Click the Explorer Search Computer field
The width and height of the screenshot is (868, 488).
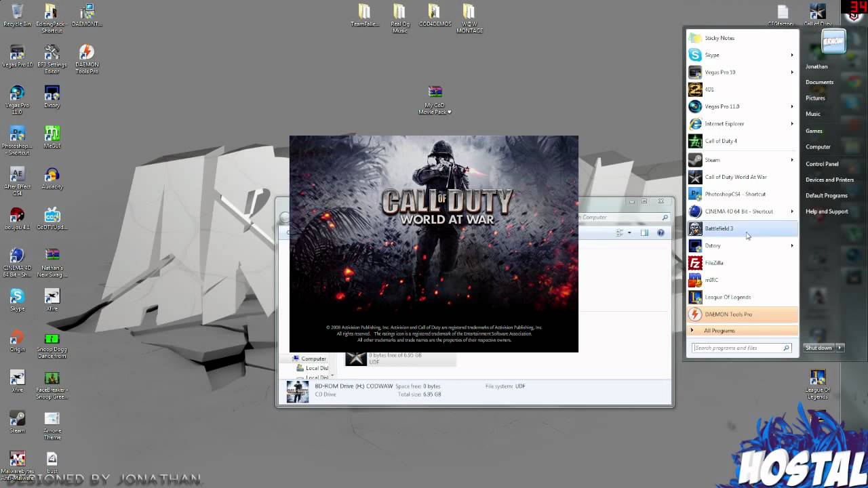point(624,217)
